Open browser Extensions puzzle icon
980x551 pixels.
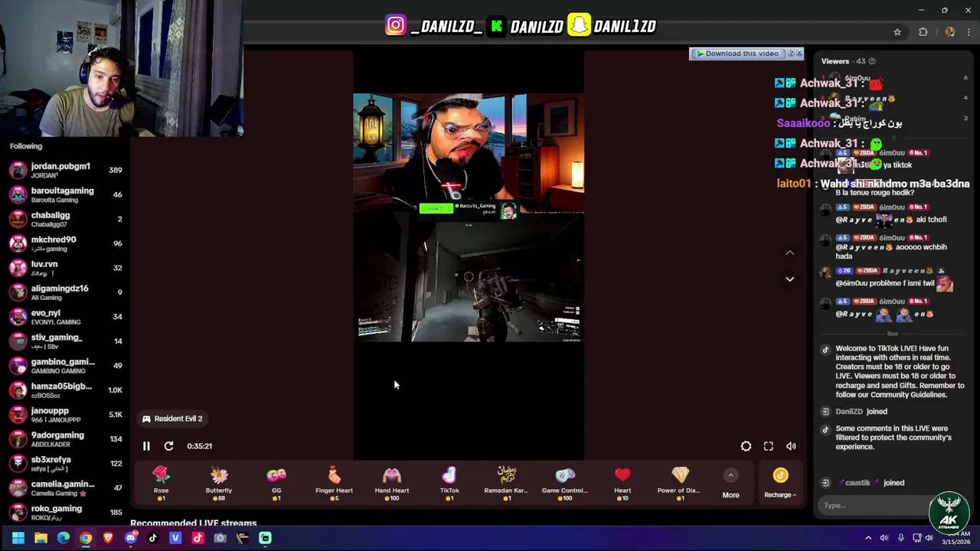click(923, 32)
